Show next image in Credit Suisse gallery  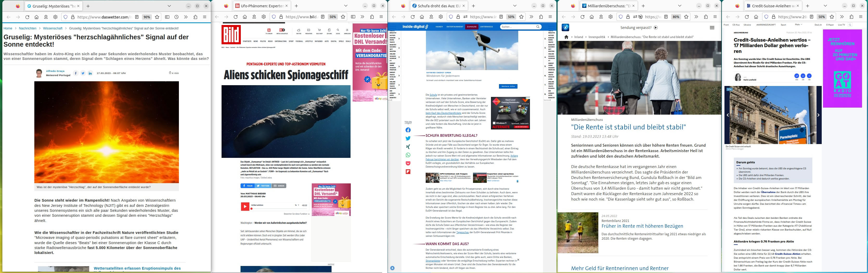818,115
